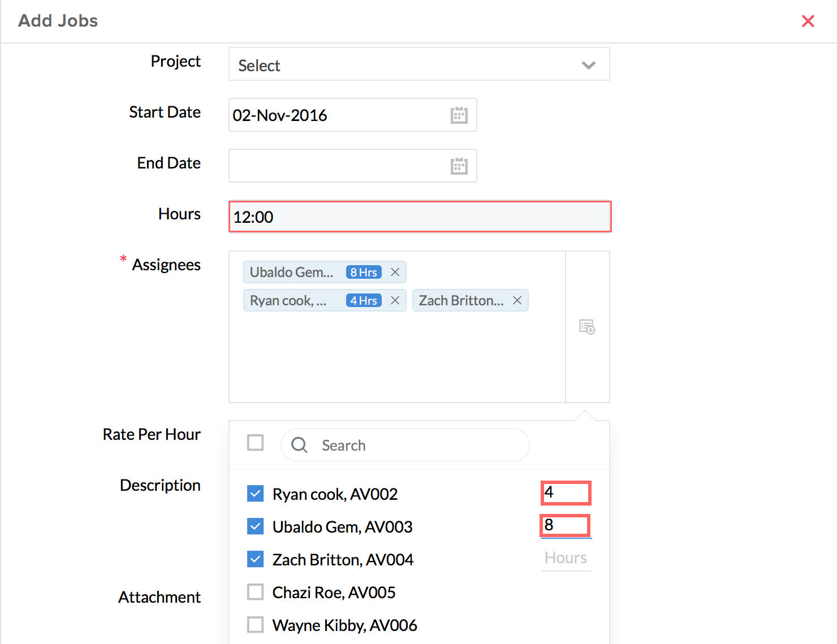This screenshot has height=644, width=837.
Task: Toggle the select-all assignees checkbox
Action: click(x=256, y=443)
